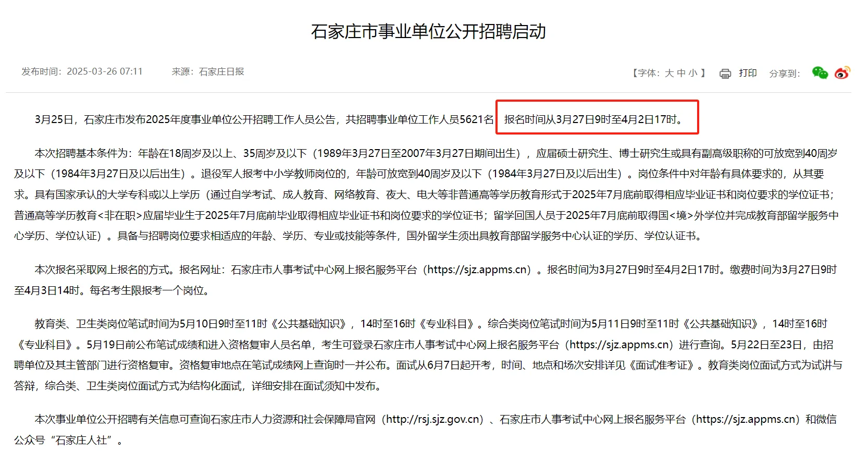The width and height of the screenshot is (868, 464).
Task: Click the 【字体: label
Action: (646, 73)
